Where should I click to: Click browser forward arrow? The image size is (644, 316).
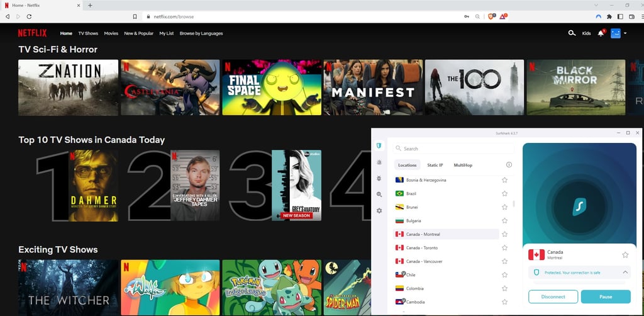pos(18,16)
